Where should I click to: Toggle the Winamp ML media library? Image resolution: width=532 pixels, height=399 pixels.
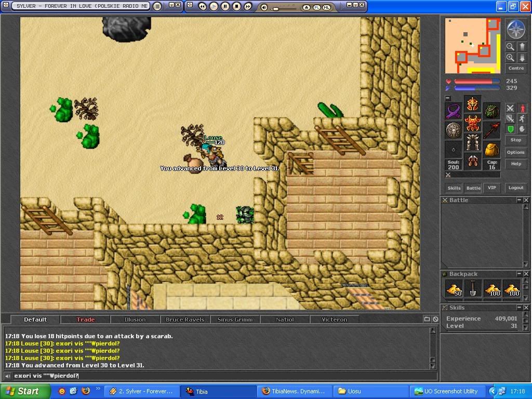pos(326,7)
